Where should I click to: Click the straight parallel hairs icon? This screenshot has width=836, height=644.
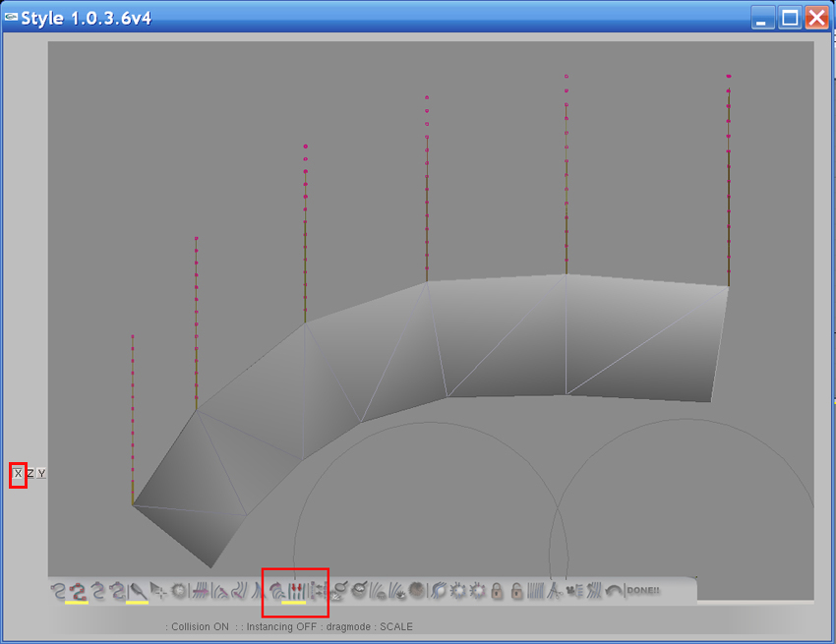pos(535,591)
